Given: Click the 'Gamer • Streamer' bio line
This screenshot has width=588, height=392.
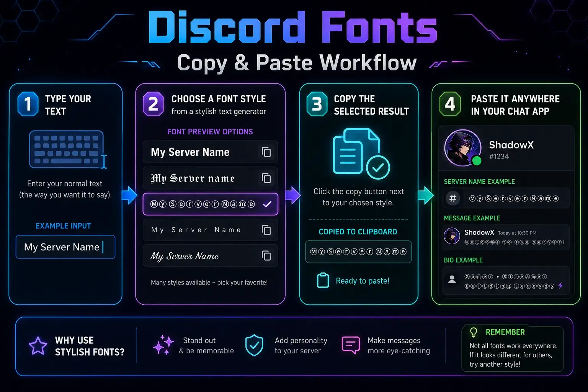Looking at the screenshot, I should (506, 276).
